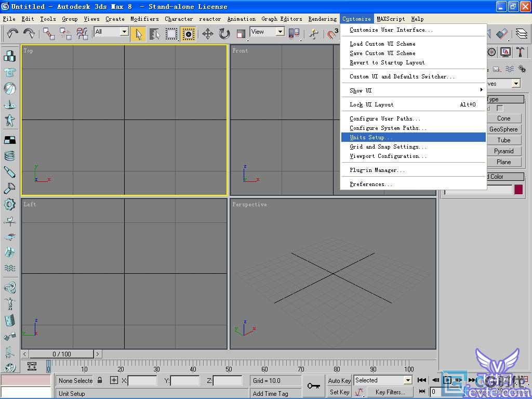
Task: Switch to the Display command panel tab
Action: point(506,52)
